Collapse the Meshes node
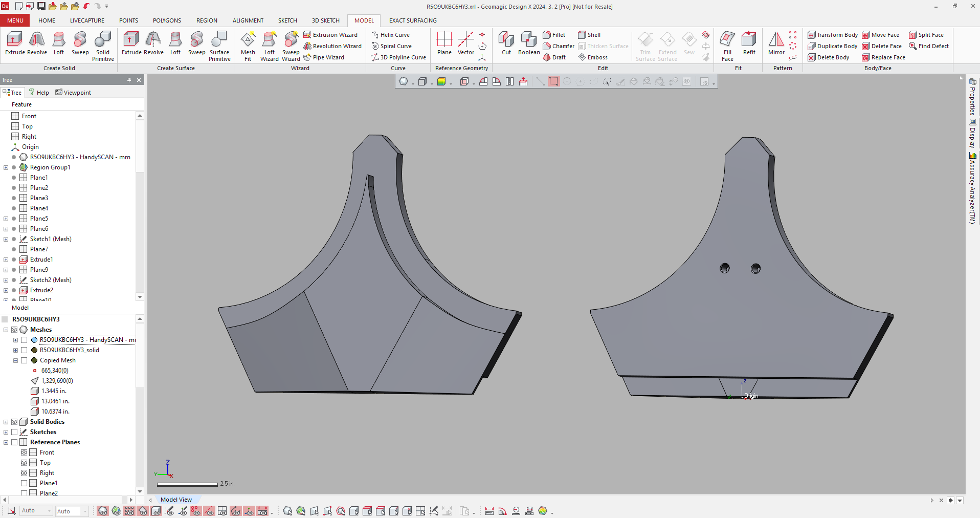This screenshot has width=980, height=518. pyautogui.click(x=6, y=330)
